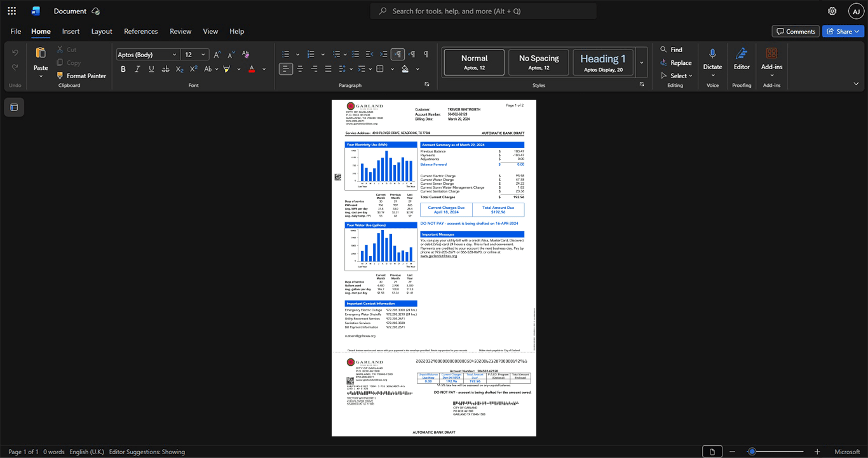Expand the Styles gallery chevron
Screen dimensions: 868x458
tap(642, 63)
